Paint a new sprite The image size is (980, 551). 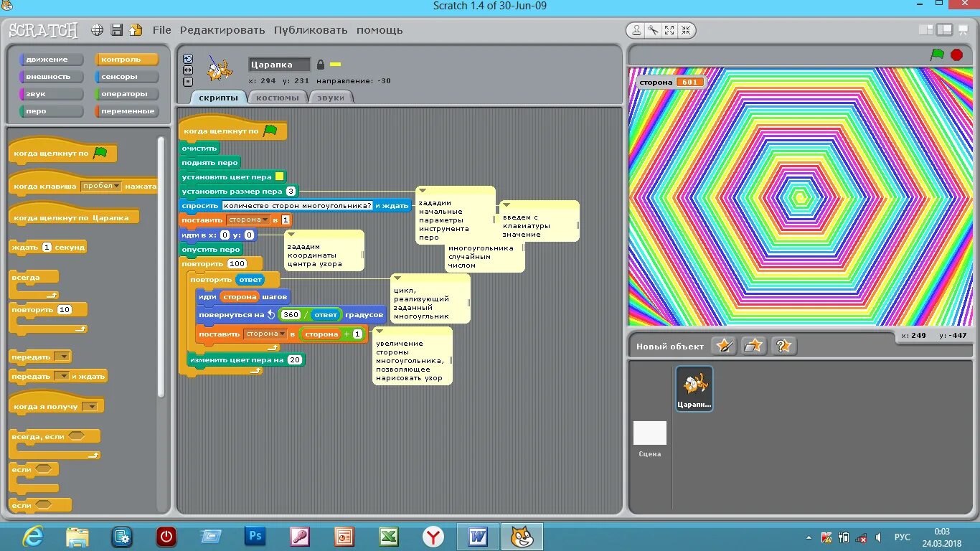724,346
